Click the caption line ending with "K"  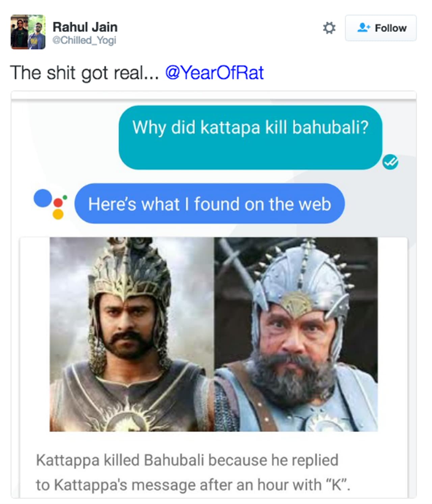pyautogui.click(x=193, y=485)
